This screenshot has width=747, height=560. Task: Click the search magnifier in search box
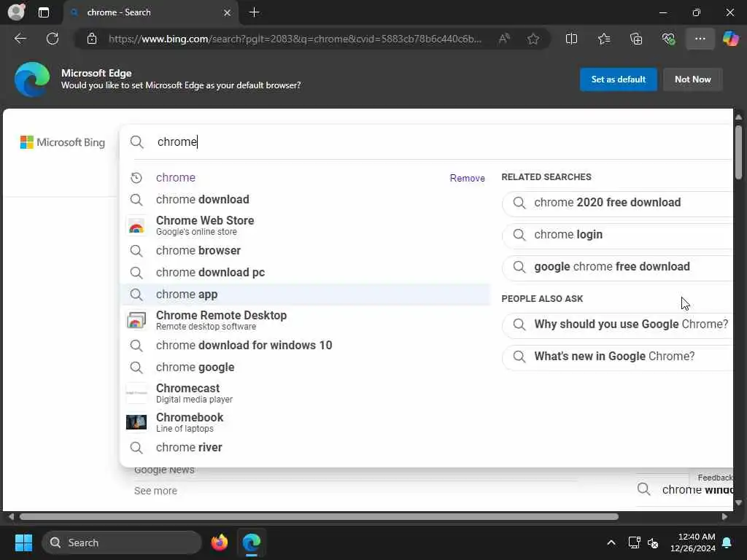136,142
